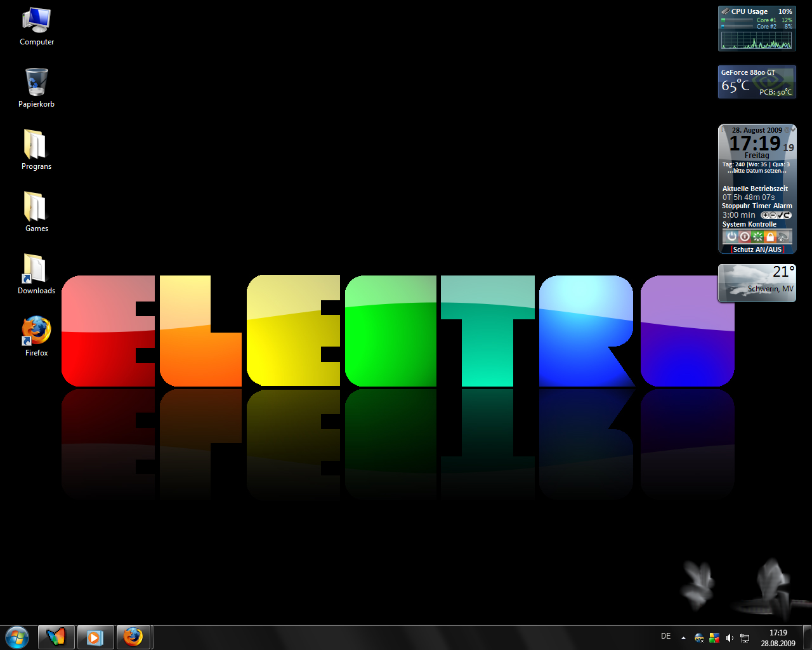
Task: Expand the clock gadget's top-right arrow
Action: point(792,129)
